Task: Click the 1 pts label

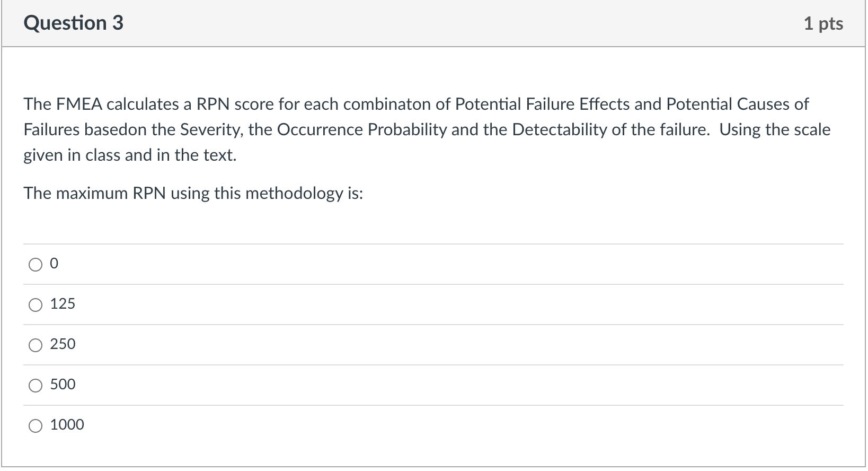Action: click(825, 23)
